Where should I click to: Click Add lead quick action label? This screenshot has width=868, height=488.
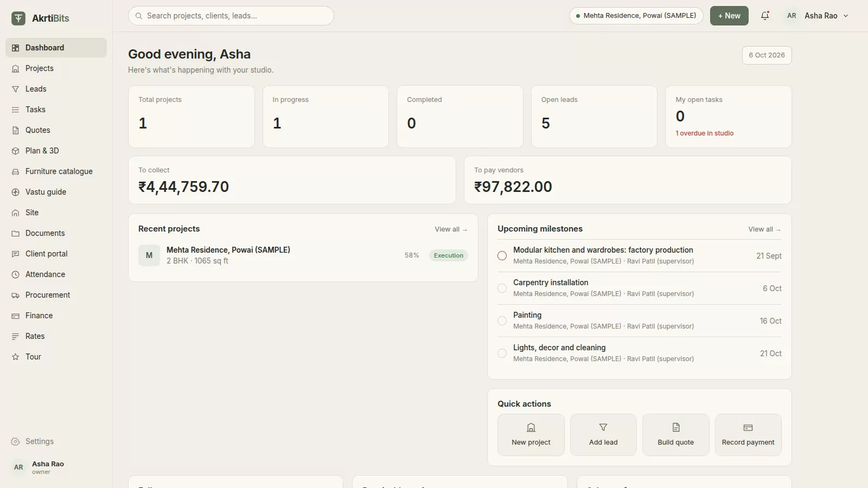pyautogui.click(x=603, y=442)
